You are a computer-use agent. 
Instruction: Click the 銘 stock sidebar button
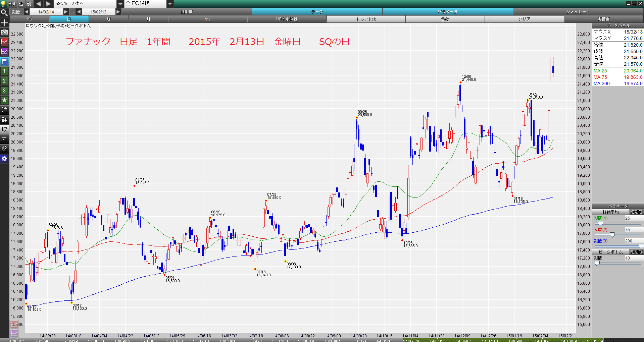pyautogui.click(x=4, y=149)
